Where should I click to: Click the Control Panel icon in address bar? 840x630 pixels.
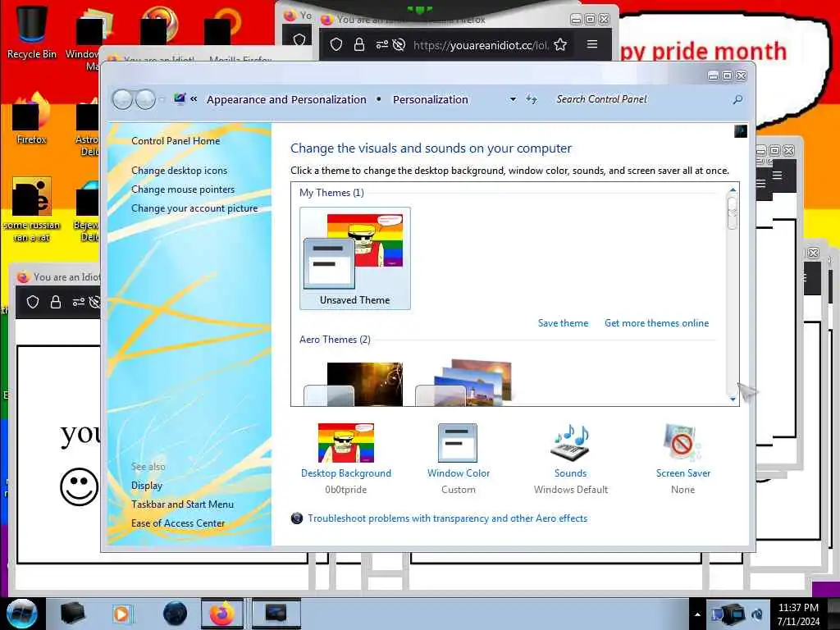click(x=180, y=99)
